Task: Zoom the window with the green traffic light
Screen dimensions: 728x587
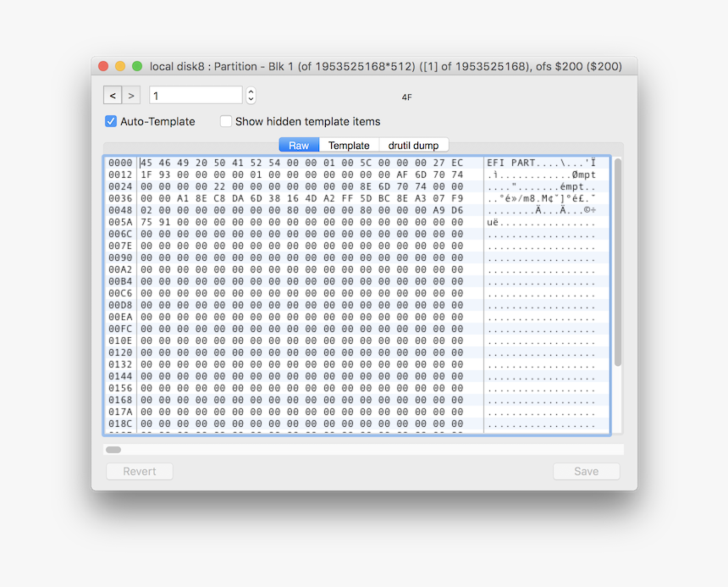Action: [136, 65]
